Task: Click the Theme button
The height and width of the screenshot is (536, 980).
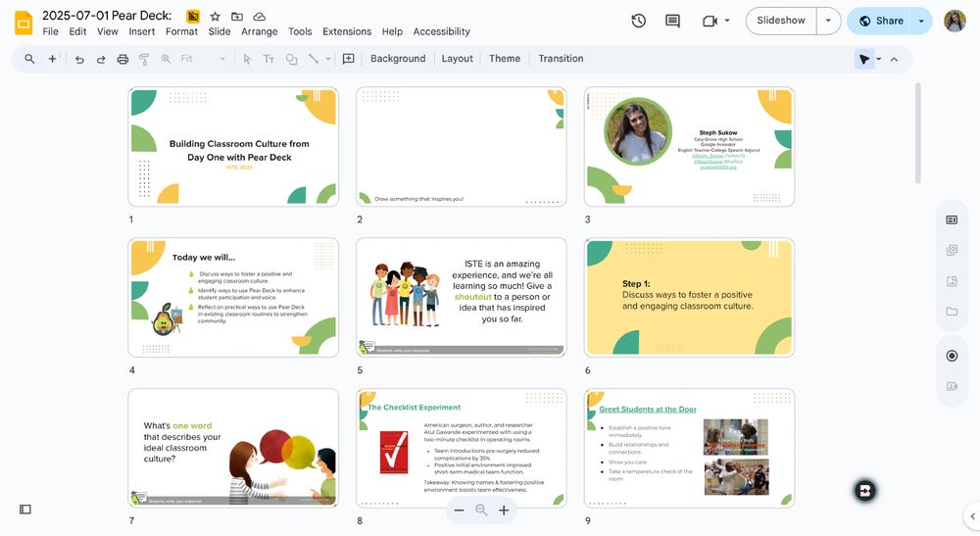Action: [505, 59]
